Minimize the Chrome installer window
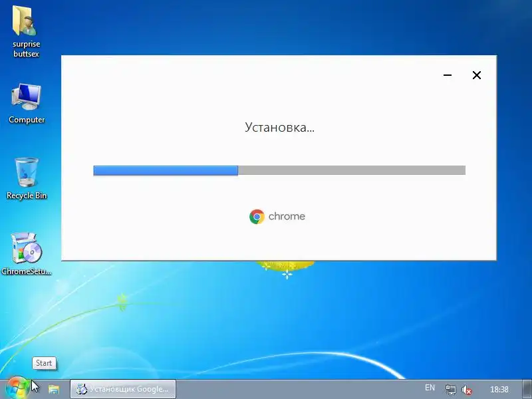532x399 pixels. tap(448, 75)
